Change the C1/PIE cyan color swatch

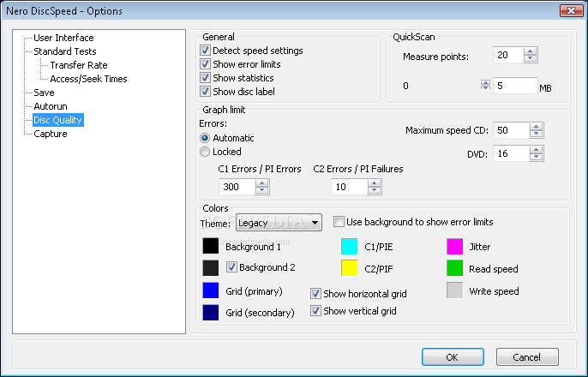click(x=349, y=246)
